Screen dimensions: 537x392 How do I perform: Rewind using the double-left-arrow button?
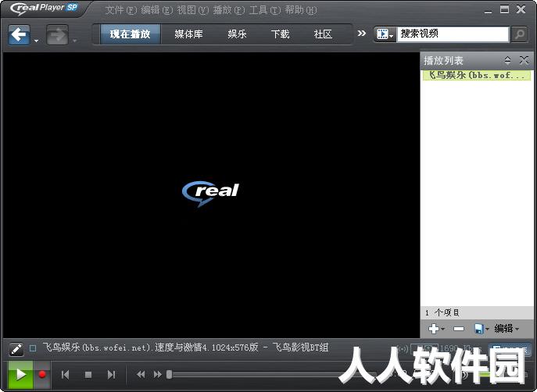[141, 375]
